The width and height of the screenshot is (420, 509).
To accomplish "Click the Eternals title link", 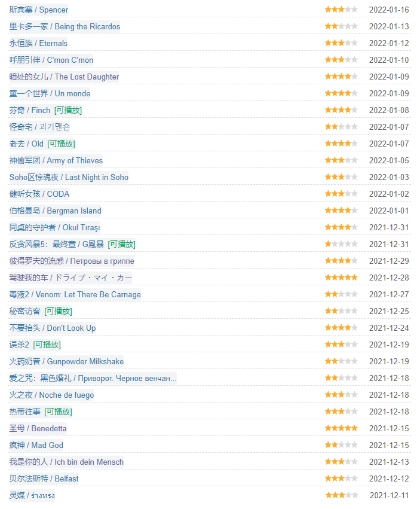I will click(38, 43).
